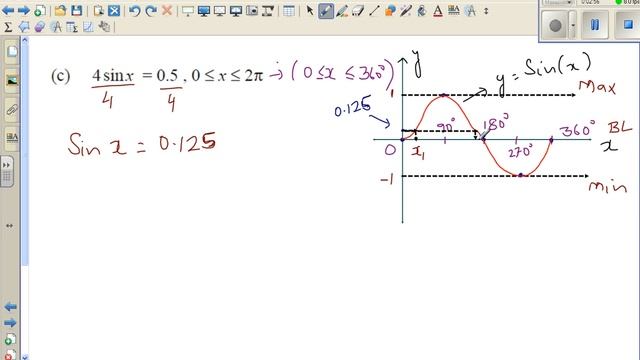Click the purple eraser-shaped icon
The height and width of the screenshot is (360, 640).
pyautogui.click(x=40, y=27)
